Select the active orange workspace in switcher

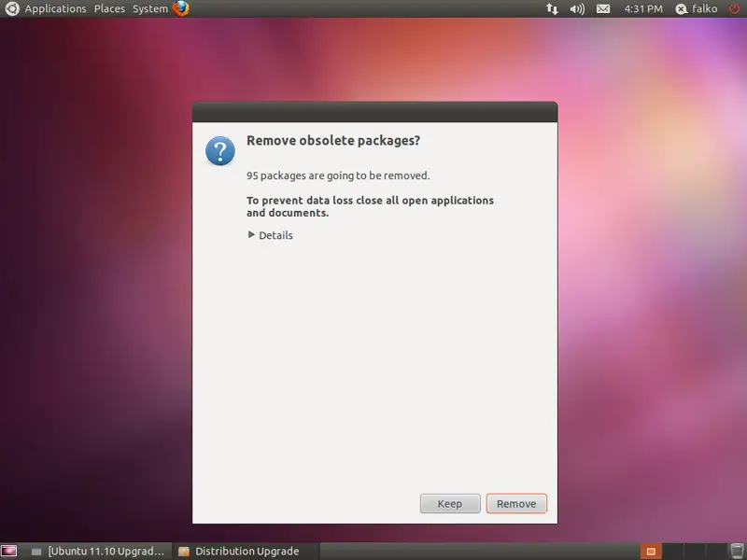[x=651, y=551]
